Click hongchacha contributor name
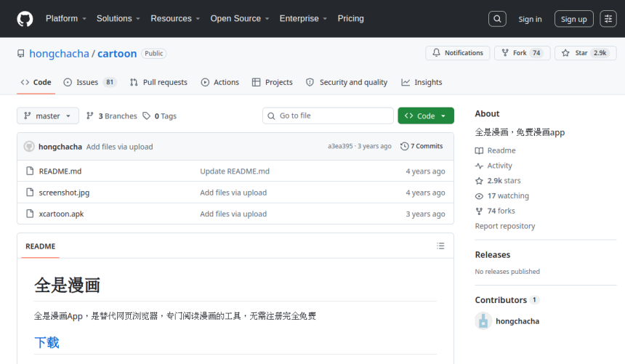Viewport: 625px width, 364px height. pyautogui.click(x=517, y=321)
